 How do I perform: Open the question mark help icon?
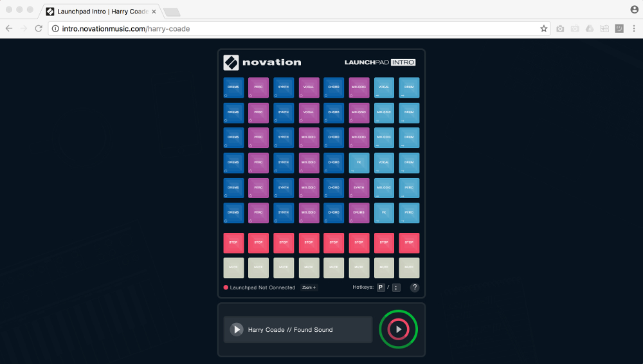(x=415, y=287)
